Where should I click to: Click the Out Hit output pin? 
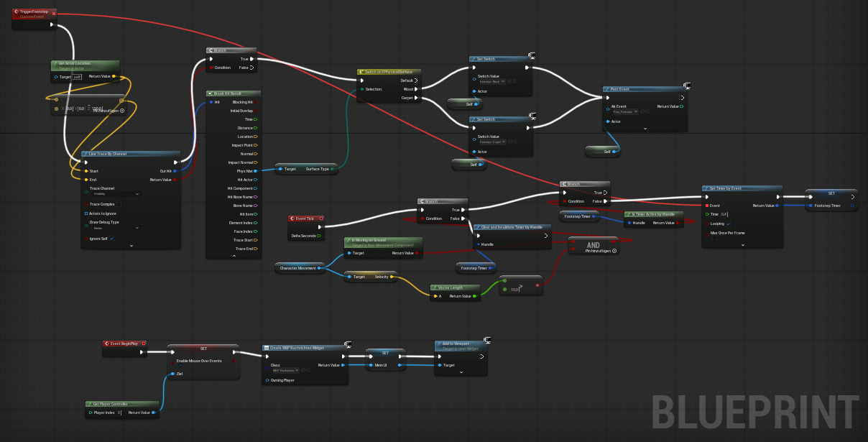coord(175,171)
